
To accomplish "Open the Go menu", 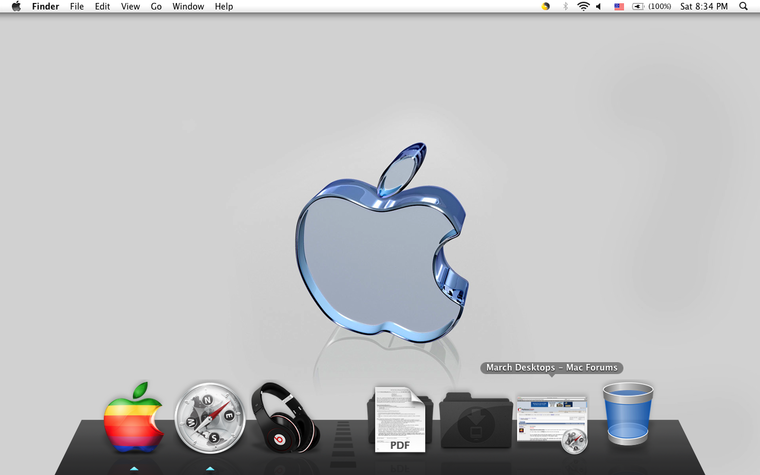I will (x=156, y=6).
